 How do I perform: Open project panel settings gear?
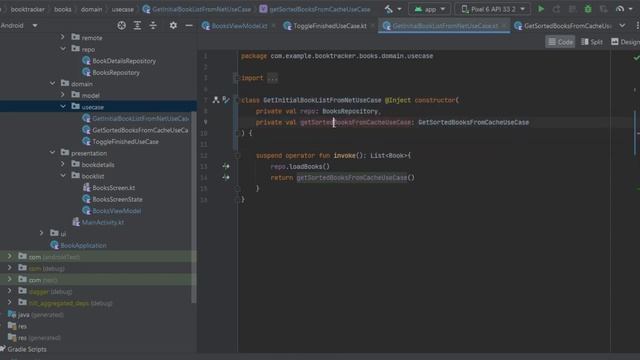pyautogui.click(x=173, y=25)
